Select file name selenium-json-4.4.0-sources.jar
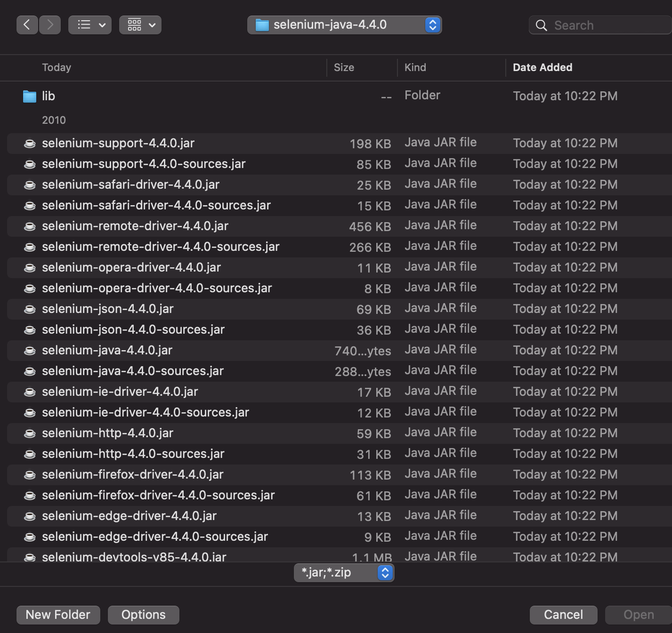The image size is (672, 633). tap(133, 329)
